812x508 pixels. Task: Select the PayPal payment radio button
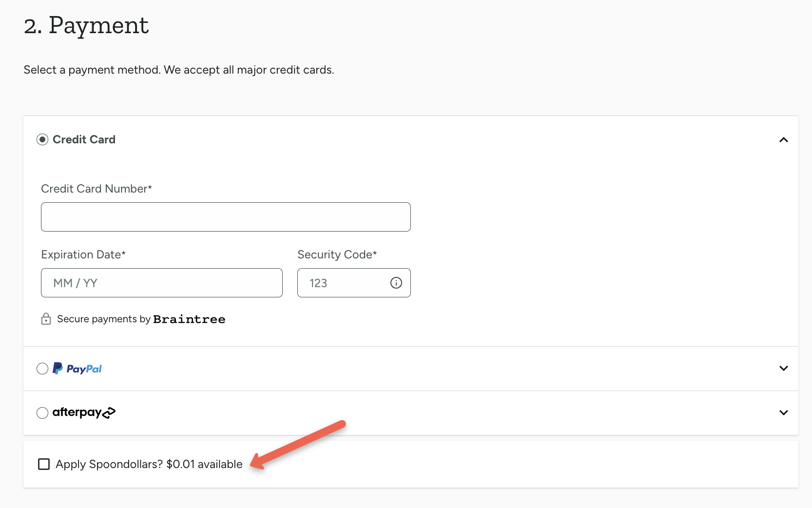click(42, 369)
